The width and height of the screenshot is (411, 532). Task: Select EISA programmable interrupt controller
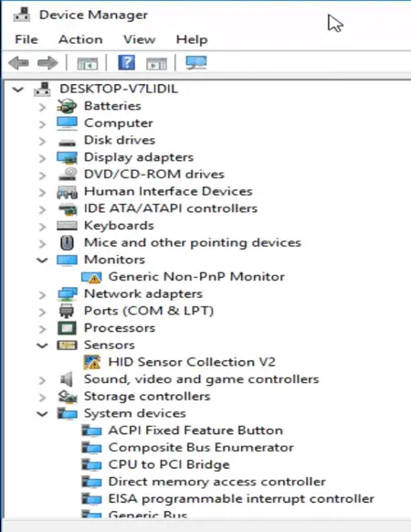241,499
